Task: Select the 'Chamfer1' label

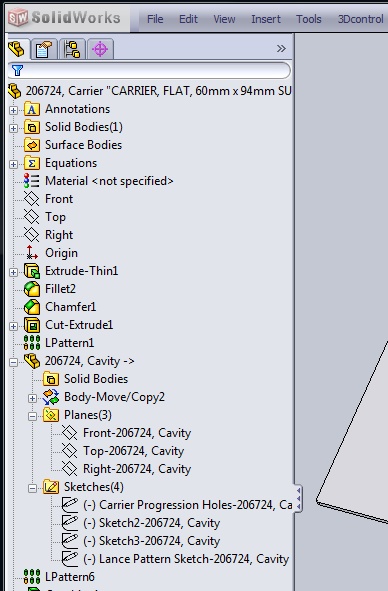Action: pyautogui.click(x=71, y=307)
